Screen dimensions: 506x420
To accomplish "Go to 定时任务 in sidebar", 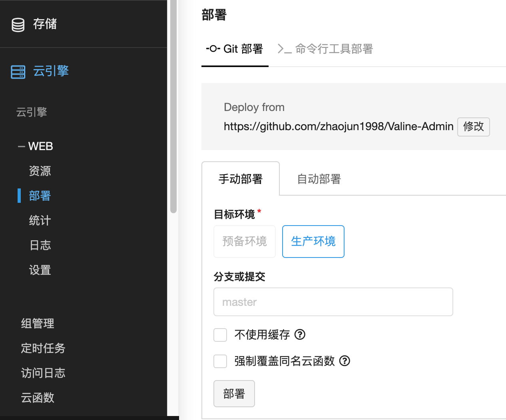I will 43,348.
